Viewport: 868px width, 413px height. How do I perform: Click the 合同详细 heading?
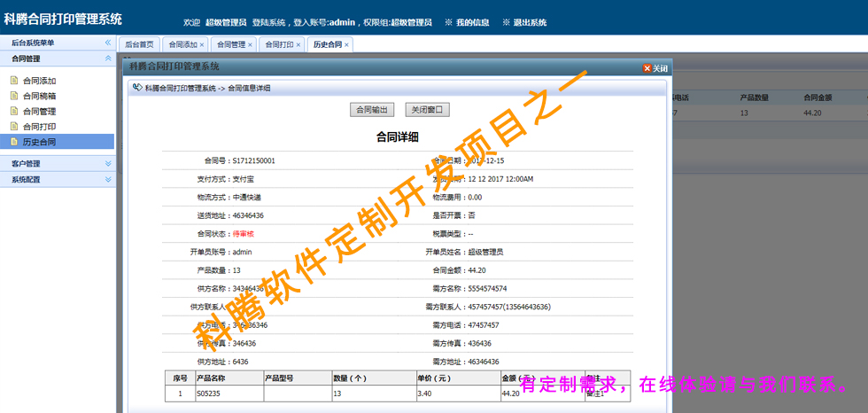pyautogui.click(x=398, y=137)
